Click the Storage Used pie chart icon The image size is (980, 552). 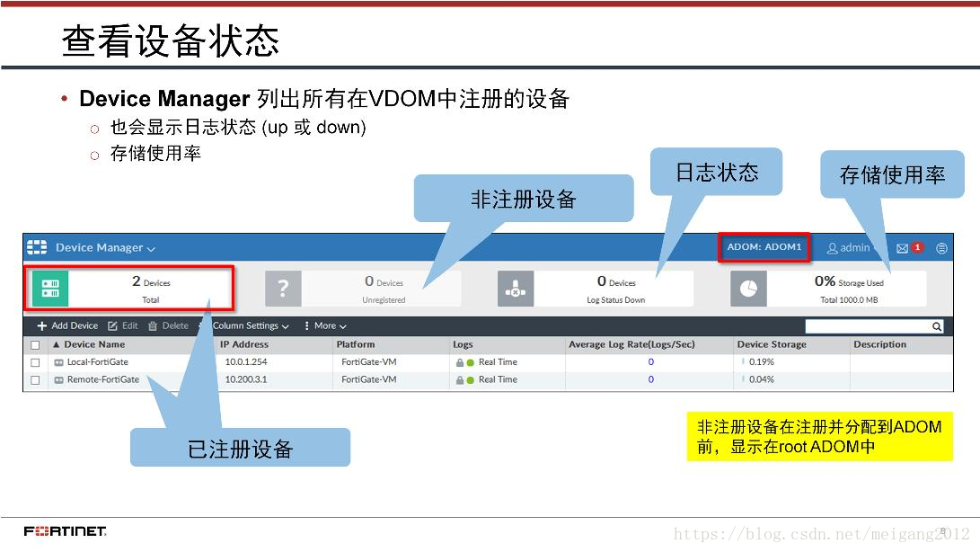749,289
